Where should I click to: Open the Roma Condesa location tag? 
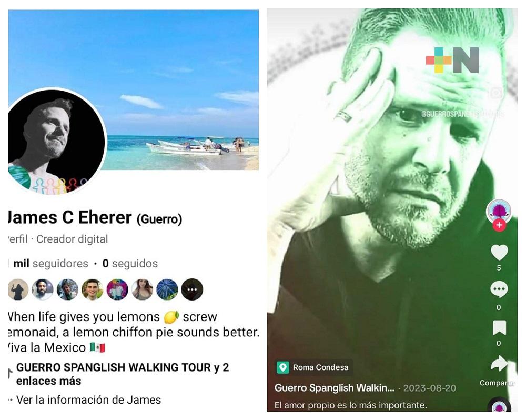315,367
